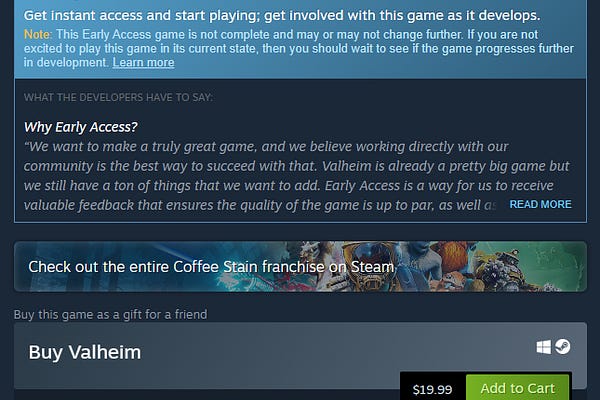Screen dimensions: 600x400
Task: Click "Buy this game as a gift" text
Action: (x=110, y=315)
